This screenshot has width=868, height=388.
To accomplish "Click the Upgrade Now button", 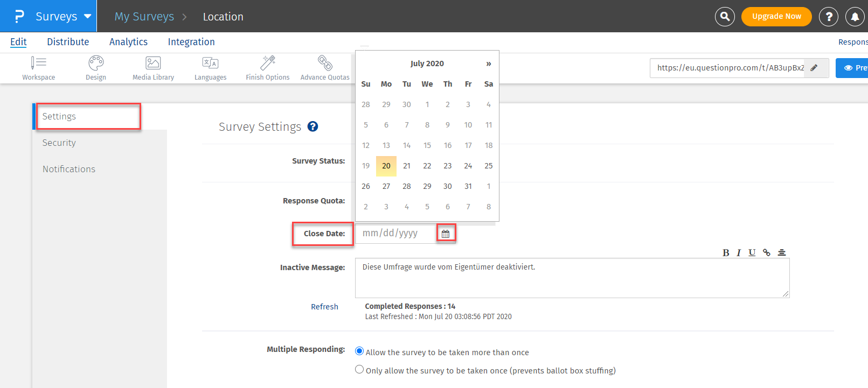I will (x=776, y=17).
